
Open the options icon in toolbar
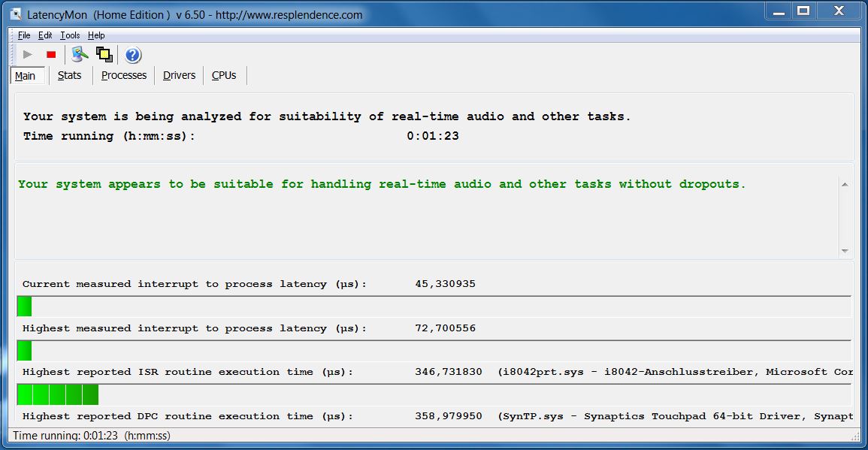80,54
